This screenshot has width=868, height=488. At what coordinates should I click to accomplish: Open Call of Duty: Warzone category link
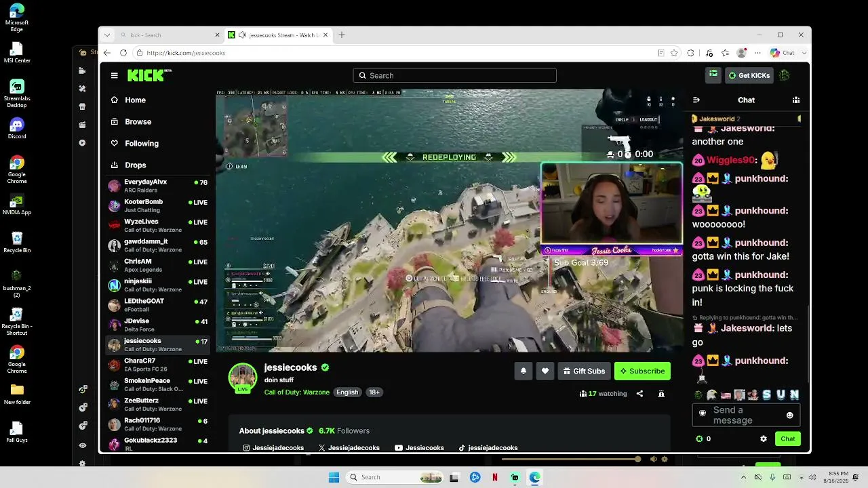click(x=297, y=392)
